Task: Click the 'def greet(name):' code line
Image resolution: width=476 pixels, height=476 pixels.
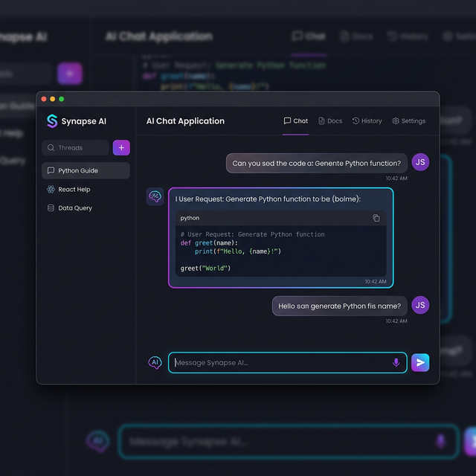Action: point(209,243)
